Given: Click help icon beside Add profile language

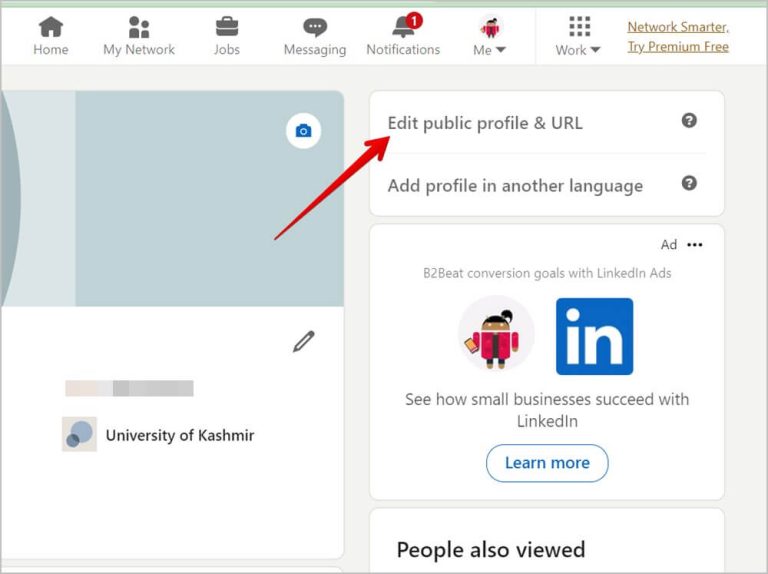Looking at the screenshot, I should coord(689,183).
